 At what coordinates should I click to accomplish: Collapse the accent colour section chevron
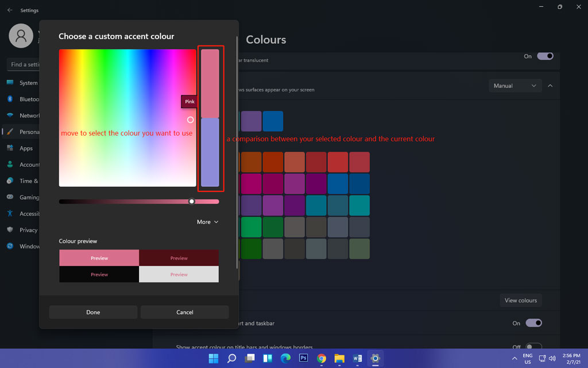(x=550, y=85)
